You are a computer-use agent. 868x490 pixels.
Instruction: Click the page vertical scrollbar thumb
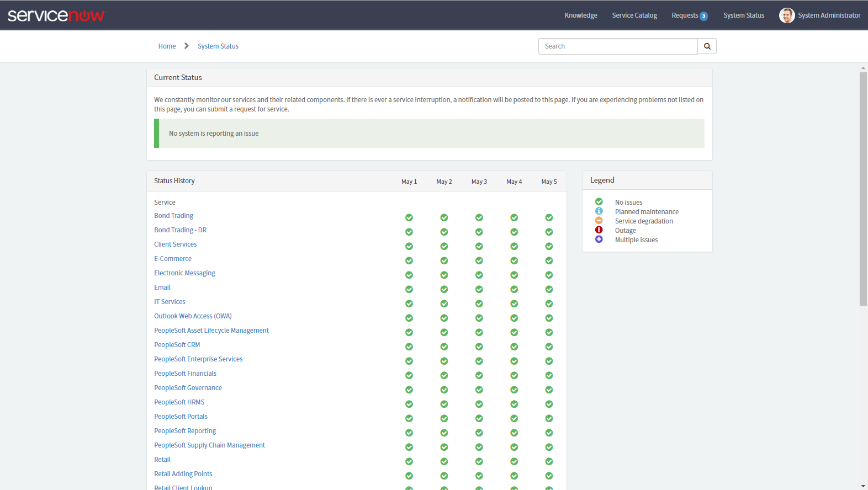863,189
